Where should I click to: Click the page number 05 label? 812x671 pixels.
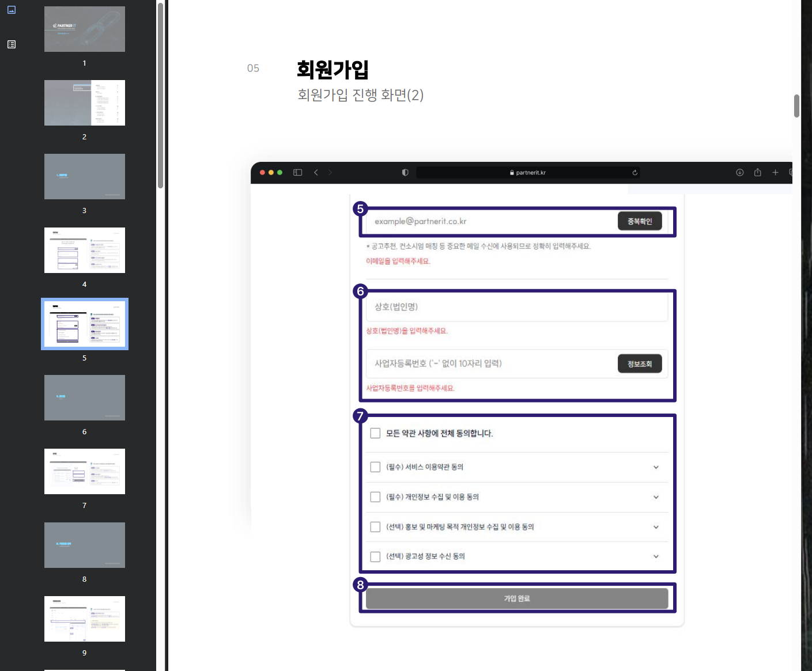(253, 69)
